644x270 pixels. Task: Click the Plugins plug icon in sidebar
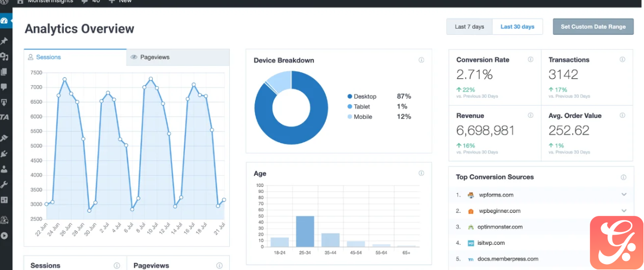(x=4, y=154)
